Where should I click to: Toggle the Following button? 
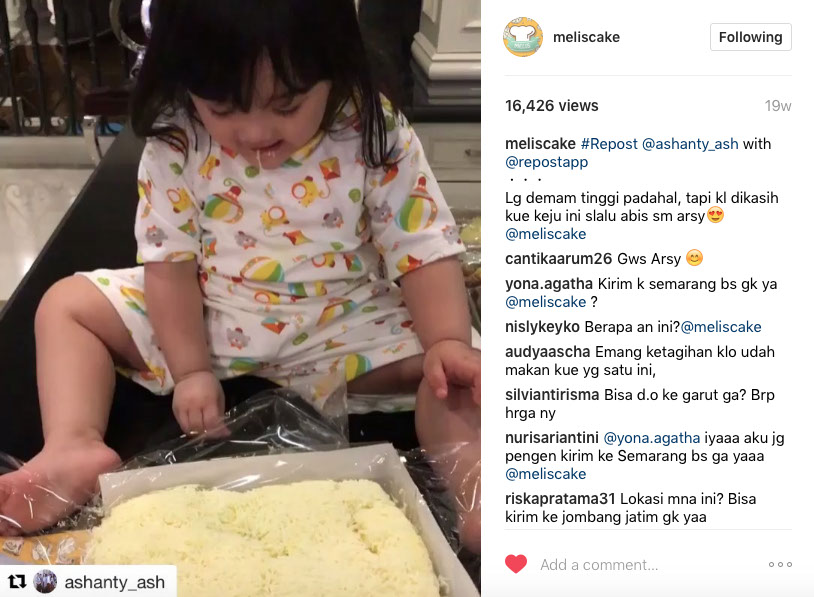coord(750,37)
